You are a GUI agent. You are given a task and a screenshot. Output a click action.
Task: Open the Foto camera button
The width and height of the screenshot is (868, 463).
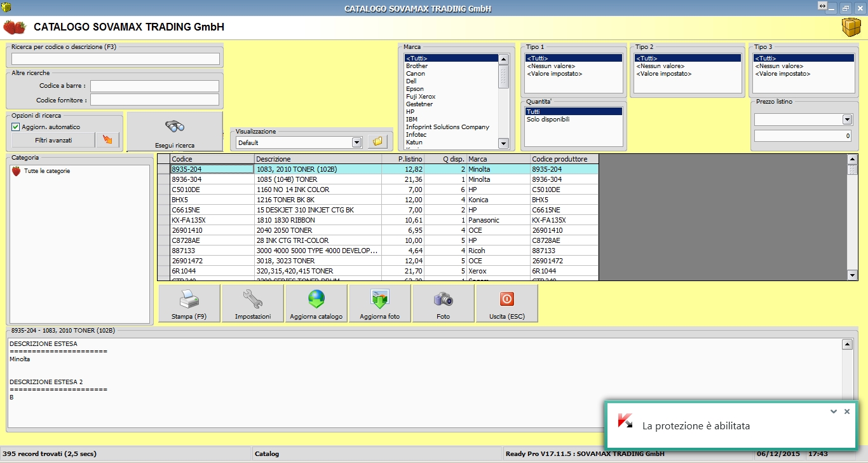[444, 303]
